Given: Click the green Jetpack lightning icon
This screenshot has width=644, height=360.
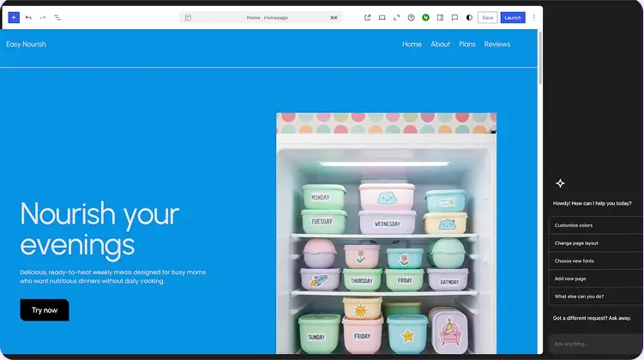Looking at the screenshot, I should click(x=425, y=17).
